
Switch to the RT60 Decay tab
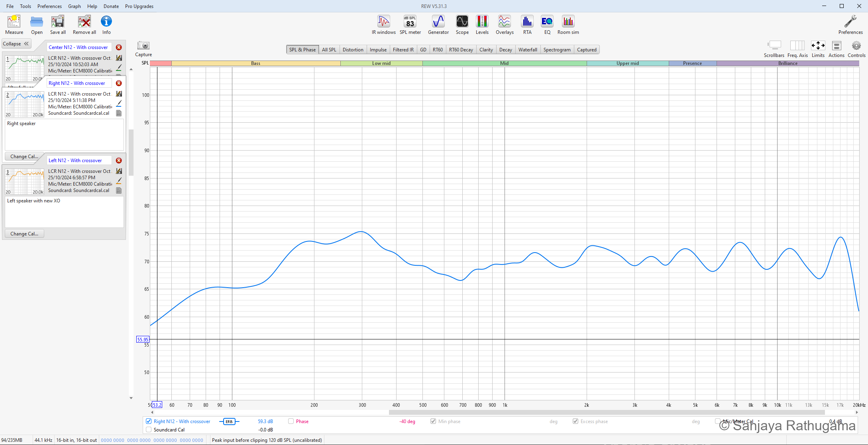click(461, 50)
